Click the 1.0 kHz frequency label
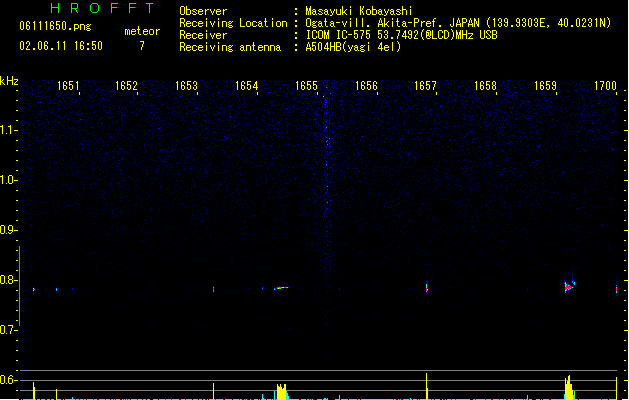 click(x=8, y=180)
